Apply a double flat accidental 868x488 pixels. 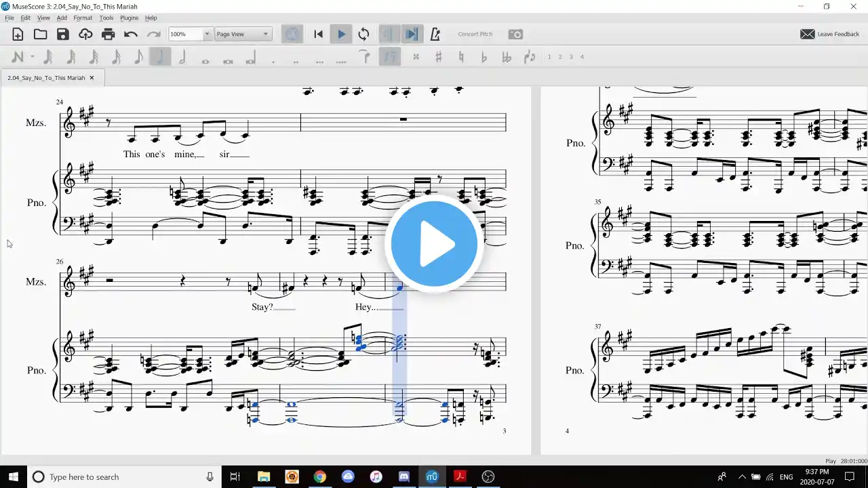507,57
